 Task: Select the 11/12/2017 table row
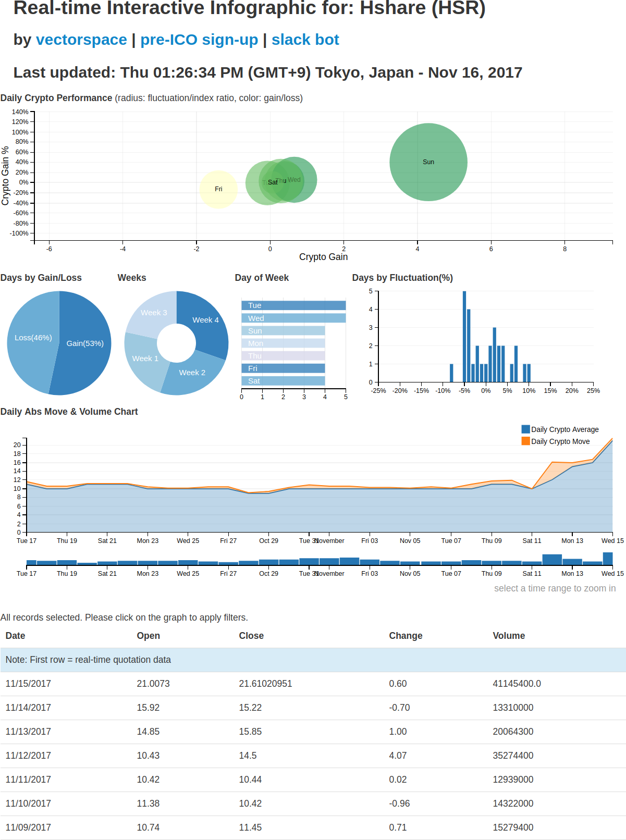coord(313,756)
